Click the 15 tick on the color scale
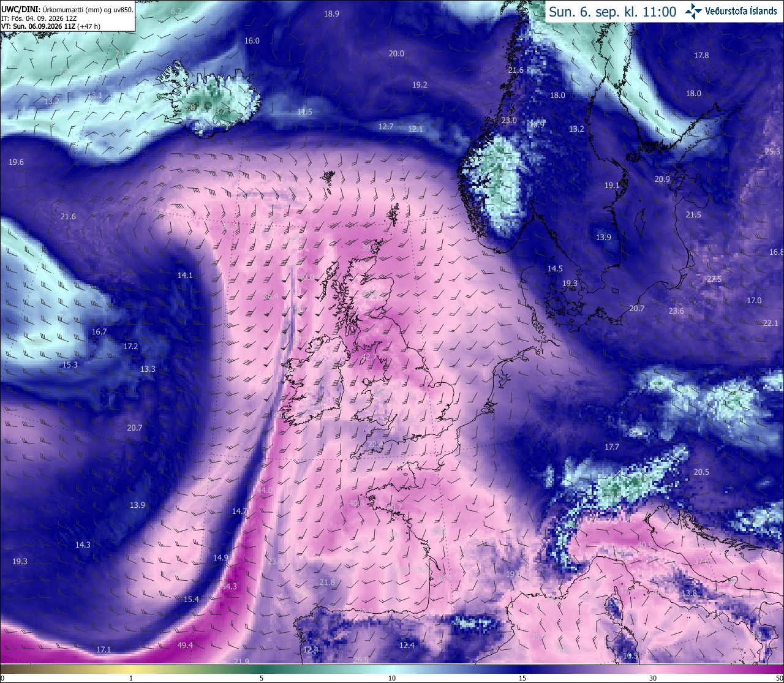 coord(522,678)
